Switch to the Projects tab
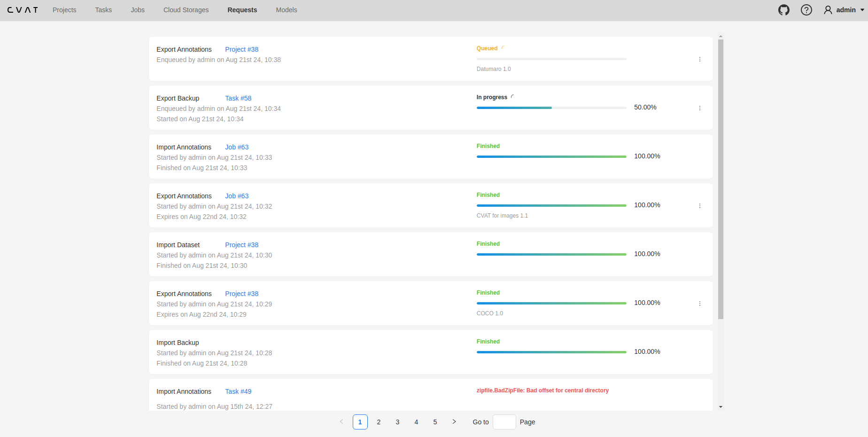 pyautogui.click(x=64, y=10)
